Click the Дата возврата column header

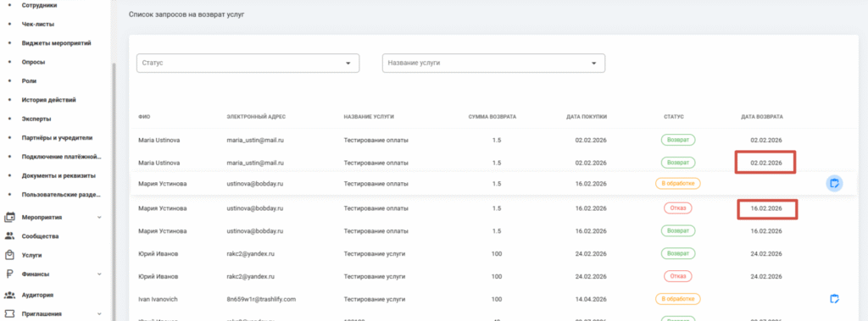[x=762, y=117]
